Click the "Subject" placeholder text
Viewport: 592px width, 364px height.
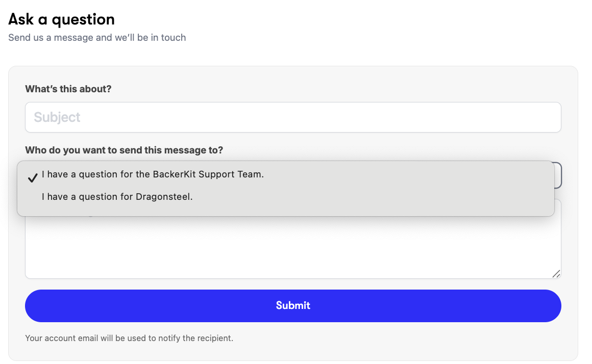point(57,117)
